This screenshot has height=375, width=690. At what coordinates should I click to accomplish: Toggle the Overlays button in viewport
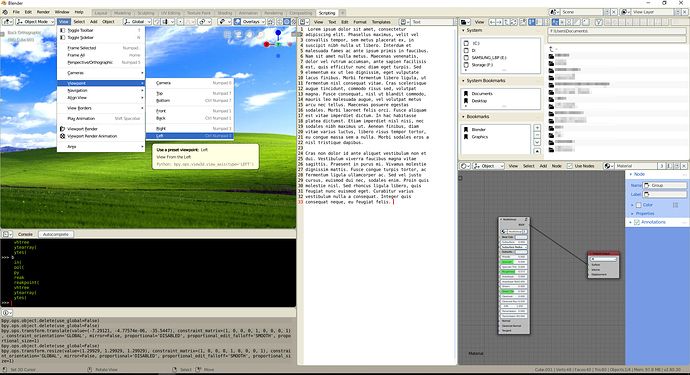pyautogui.click(x=237, y=22)
